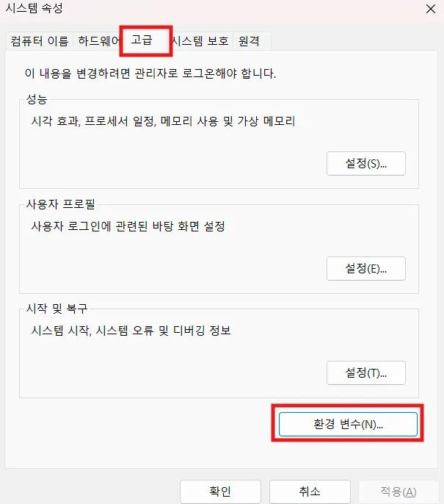The height and width of the screenshot is (504, 444).
Task: Close the 시스템 속성 window
Action: click(431, 9)
